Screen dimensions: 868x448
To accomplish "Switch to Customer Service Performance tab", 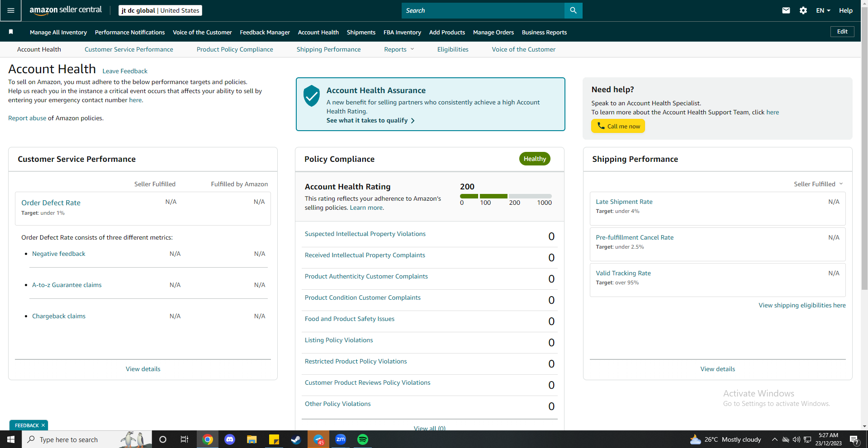I will pos(129,49).
